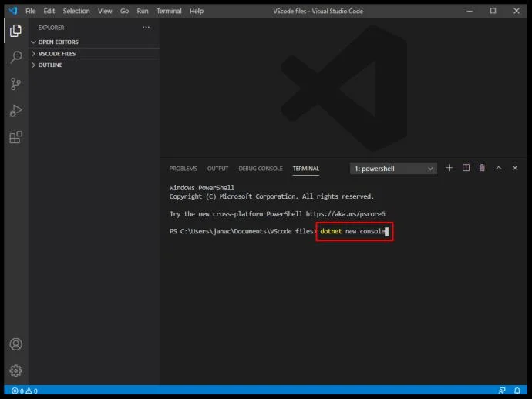Create a new terminal with plus icon

449,168
